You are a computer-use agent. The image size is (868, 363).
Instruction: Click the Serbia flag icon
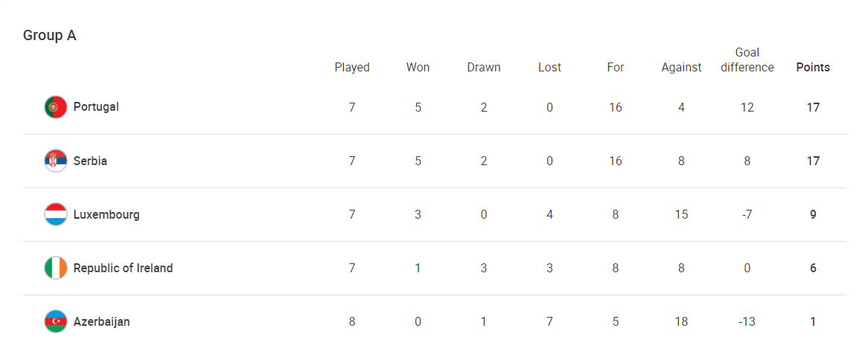coord(56,161)
